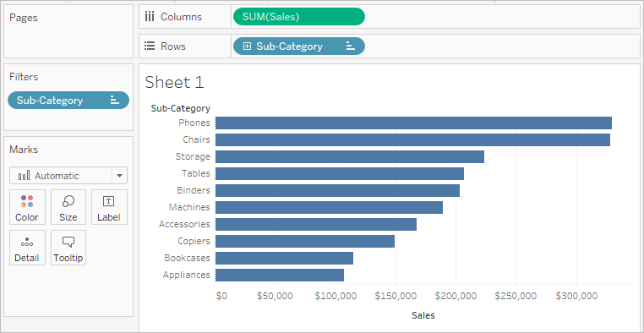Select the Appliances bar

[x=280, y=275]
